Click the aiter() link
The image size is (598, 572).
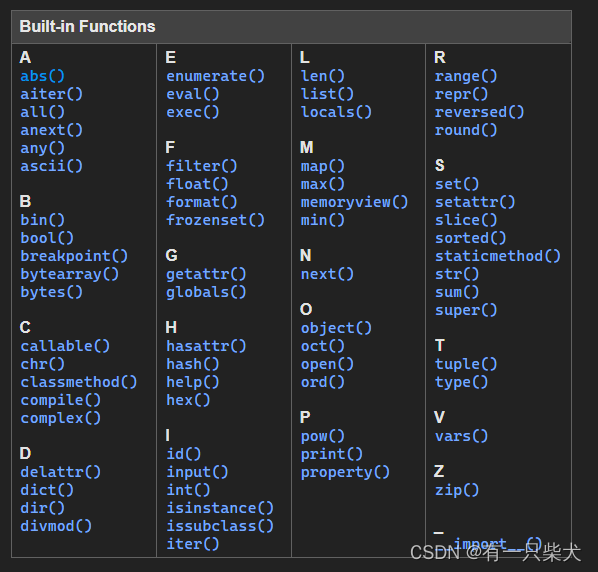[51, 94]
